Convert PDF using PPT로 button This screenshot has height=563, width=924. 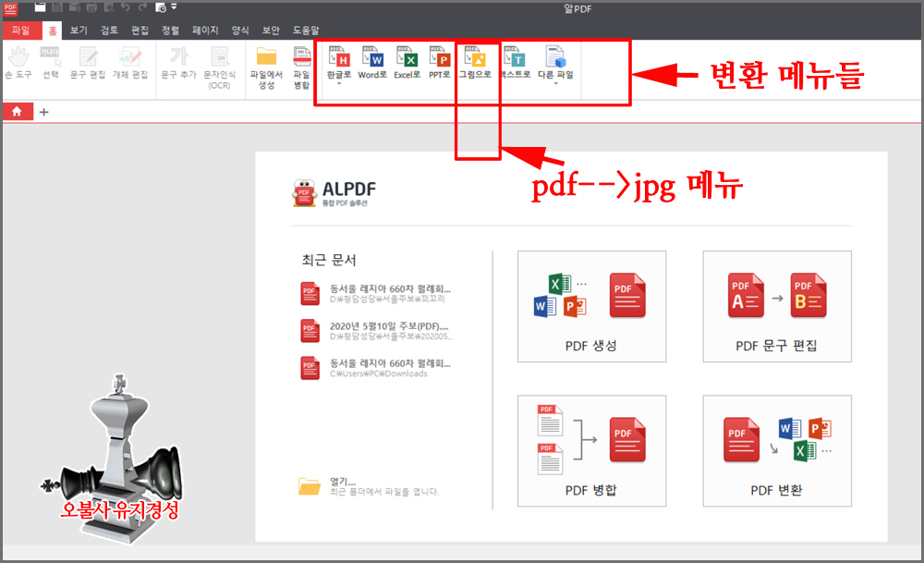coord(440,63)
